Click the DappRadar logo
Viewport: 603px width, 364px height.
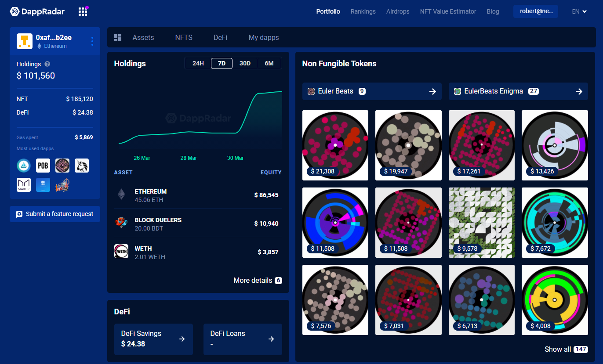[x=37, y=11]
